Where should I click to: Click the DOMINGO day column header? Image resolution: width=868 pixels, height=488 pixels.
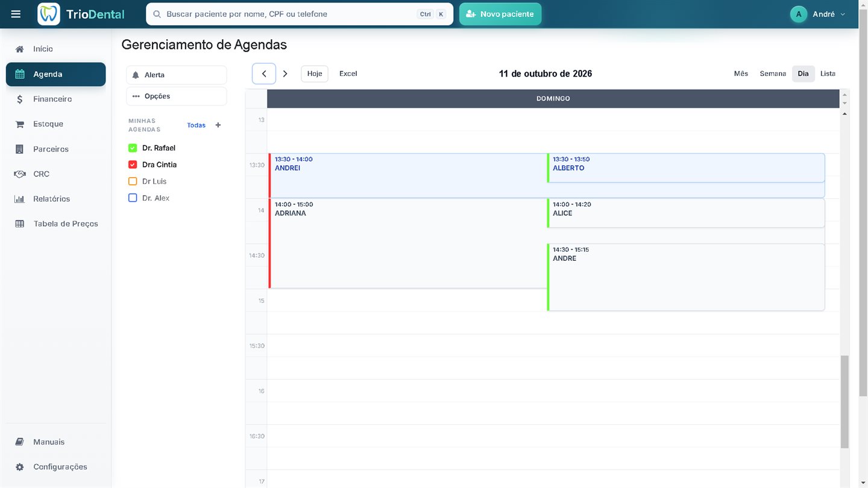[x=553, y=99]
